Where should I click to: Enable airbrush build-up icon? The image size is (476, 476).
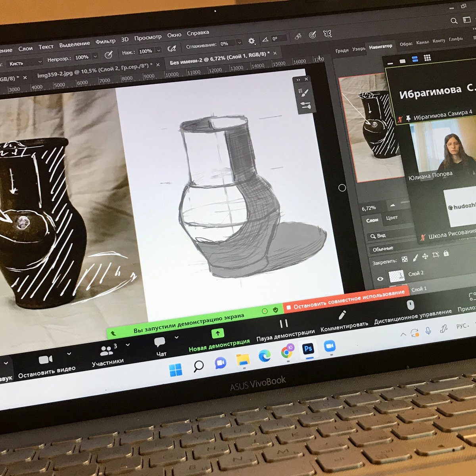[172, 48]
